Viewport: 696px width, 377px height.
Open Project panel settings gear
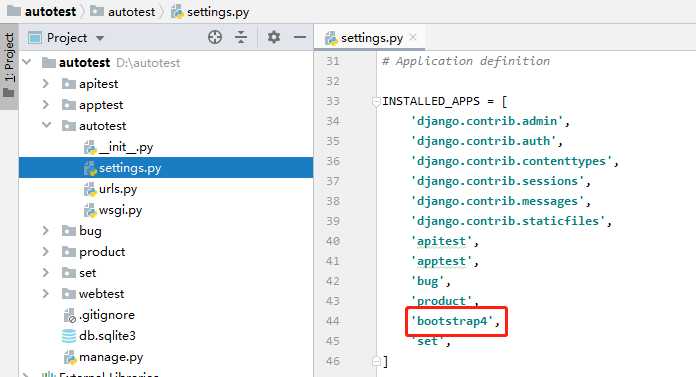274,37
